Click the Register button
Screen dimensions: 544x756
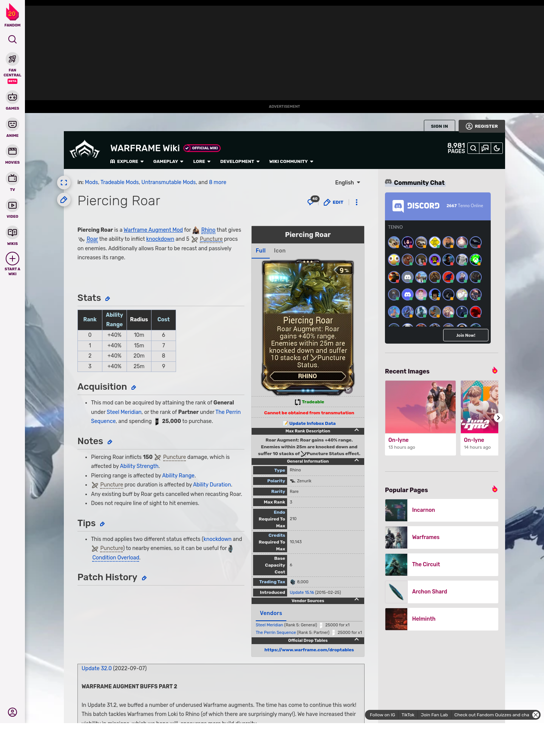pyautogui.click(x=482, y=126)
